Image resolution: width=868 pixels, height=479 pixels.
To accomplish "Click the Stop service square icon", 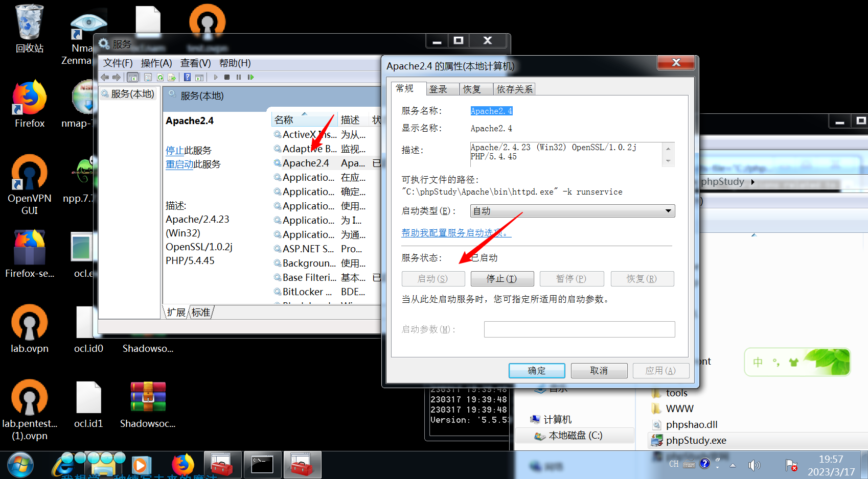I will pyautogui.click(x=227, y=77).
